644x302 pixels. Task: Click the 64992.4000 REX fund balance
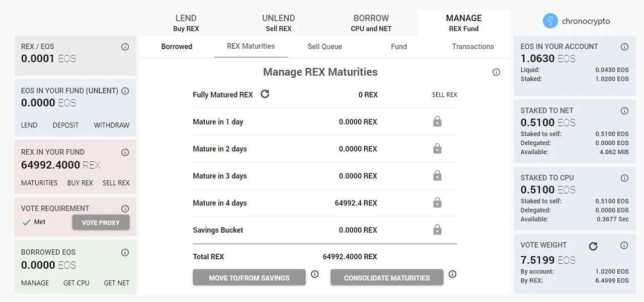pyautogui.click(x=61, y=165)
